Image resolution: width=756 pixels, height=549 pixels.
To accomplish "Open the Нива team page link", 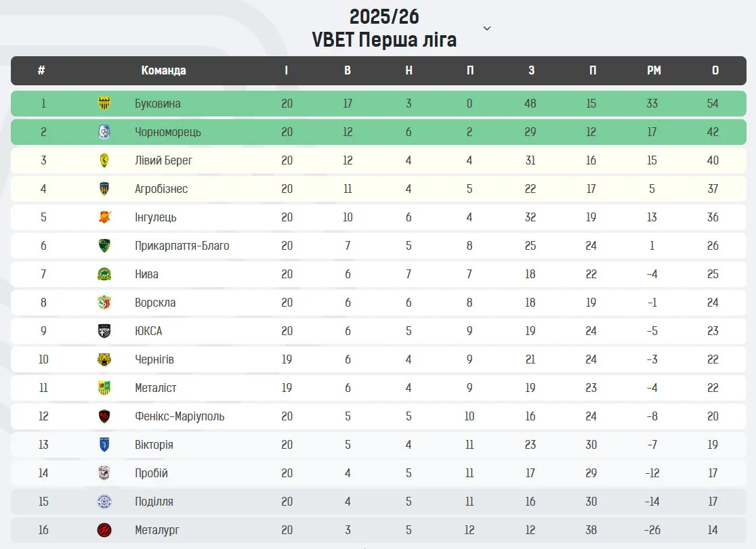I will coord(146,274).
